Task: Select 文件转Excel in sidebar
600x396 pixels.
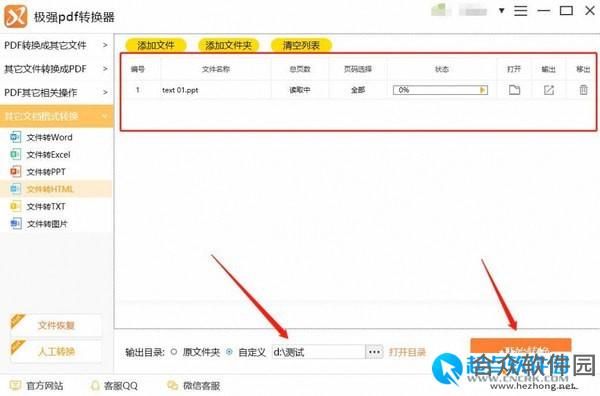Action: (48, 155)
